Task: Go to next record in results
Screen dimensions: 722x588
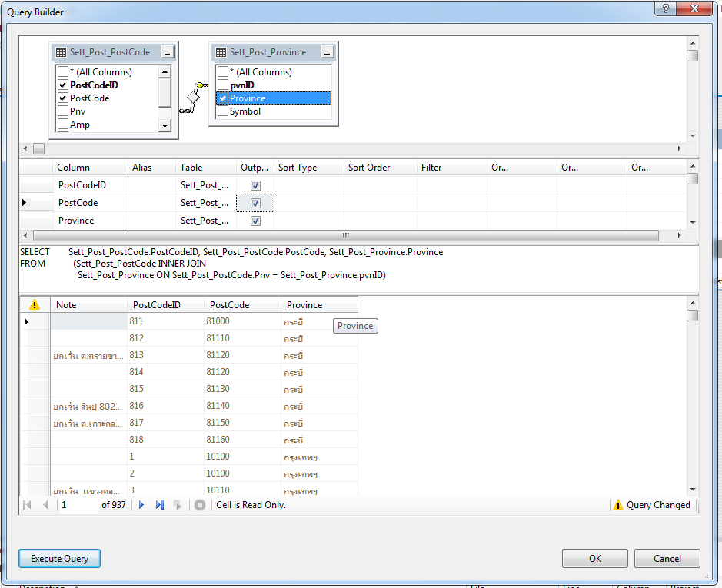Action: pyautogui.click(x=141, y=505)
